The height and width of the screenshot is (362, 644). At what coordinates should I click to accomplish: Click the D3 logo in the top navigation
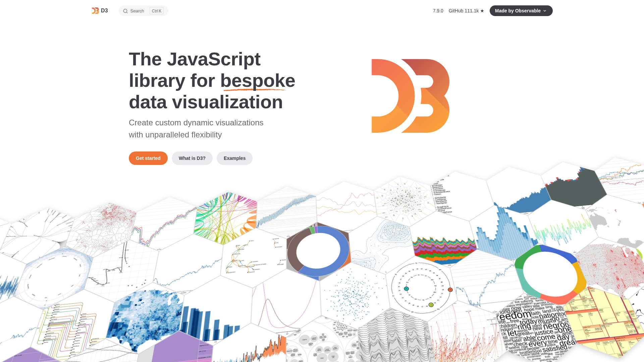95,10
